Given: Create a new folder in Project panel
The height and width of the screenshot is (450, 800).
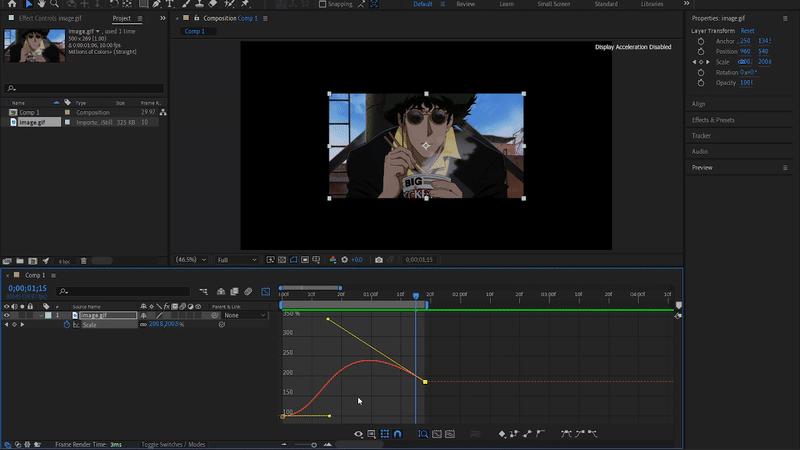Looking at the screenshot, I should [x=20, y=261].
